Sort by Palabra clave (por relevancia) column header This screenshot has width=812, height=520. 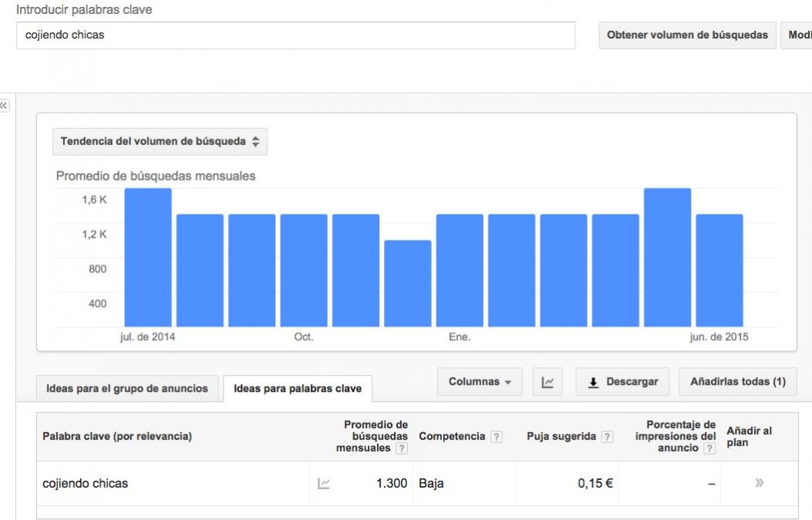tap(117, 437)
